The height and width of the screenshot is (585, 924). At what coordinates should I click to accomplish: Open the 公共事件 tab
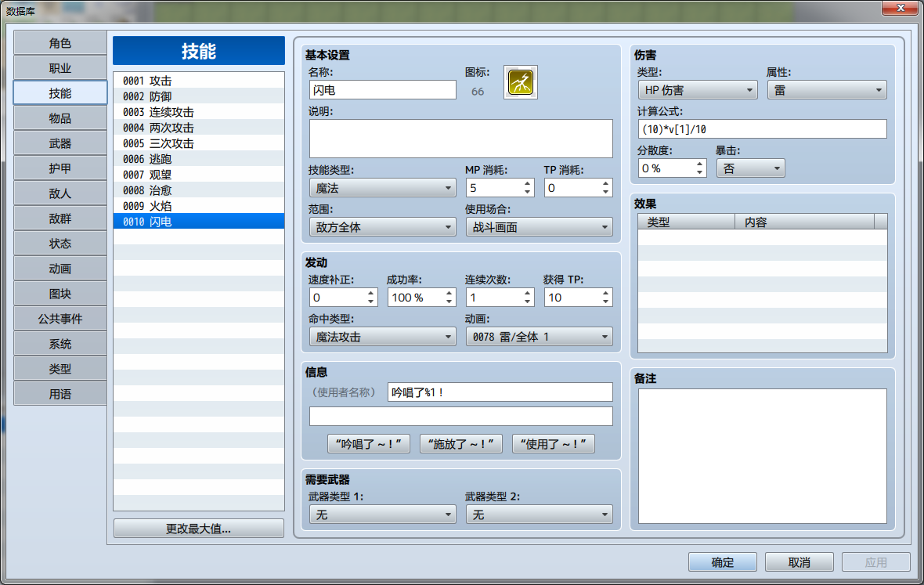click(x=60, y=319)
